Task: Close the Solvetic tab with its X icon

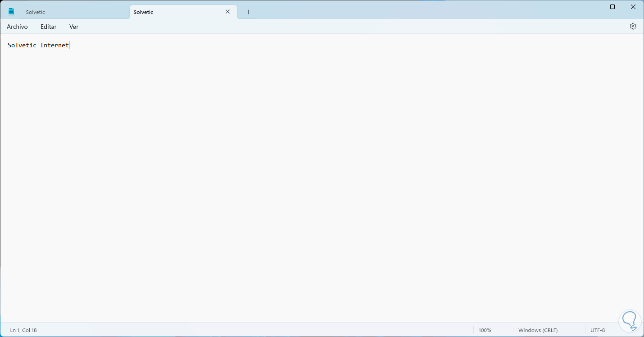Action: (x=227, y=12)
